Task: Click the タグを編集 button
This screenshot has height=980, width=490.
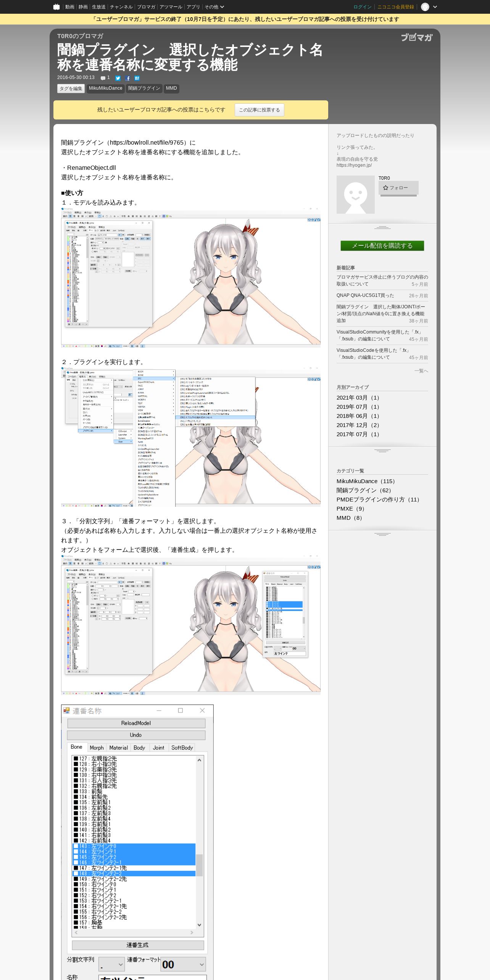Action: point(71,89)
